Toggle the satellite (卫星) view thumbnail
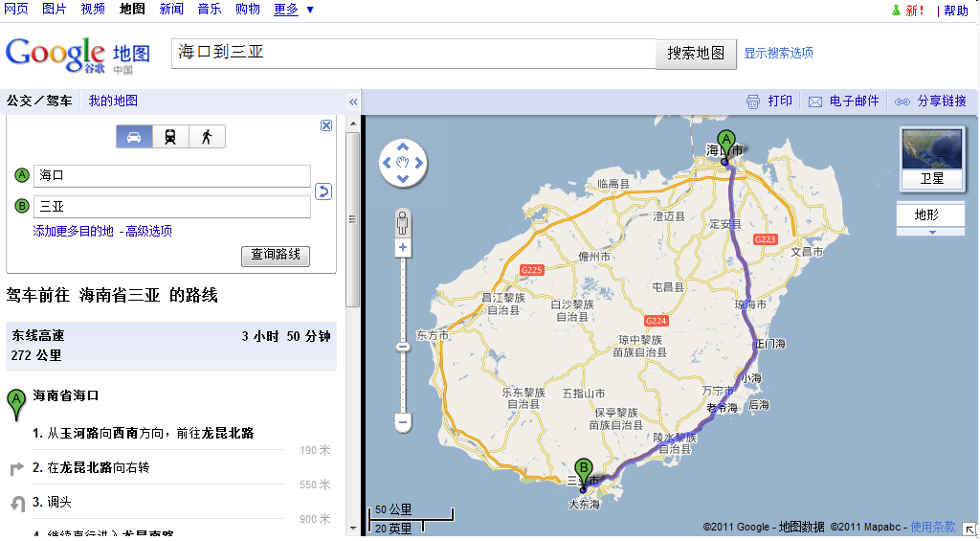Viewport: 980px width, 541px height. coord(931,157)
